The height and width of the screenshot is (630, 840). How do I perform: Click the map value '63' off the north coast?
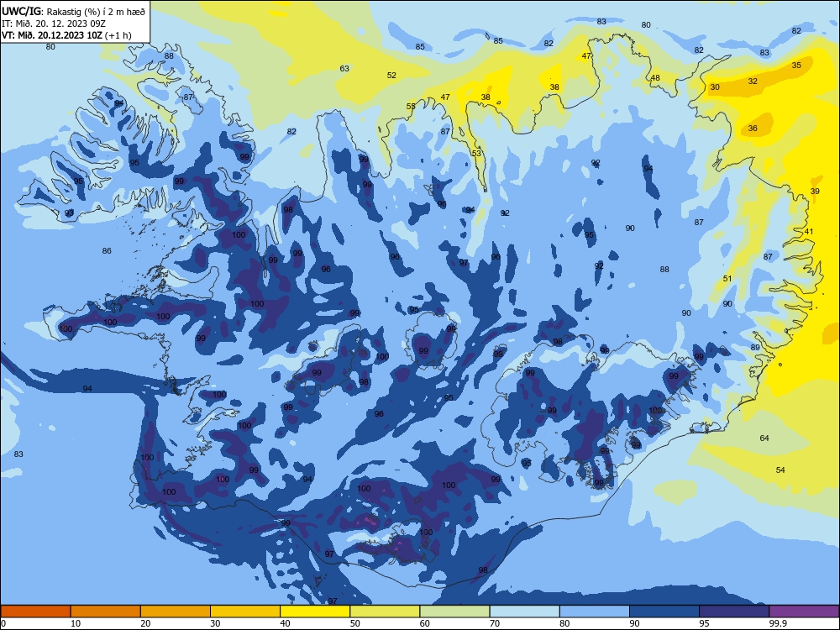coord(344,69)
